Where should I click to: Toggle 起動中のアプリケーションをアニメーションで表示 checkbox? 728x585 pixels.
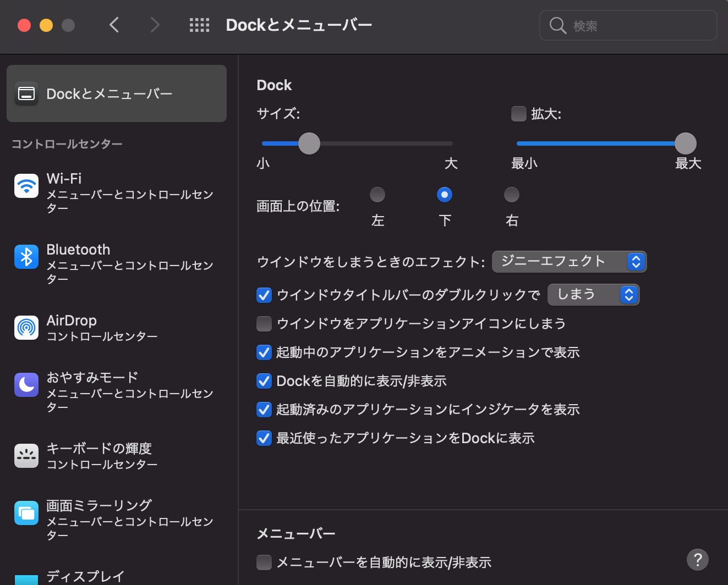[x=264, y=352]
